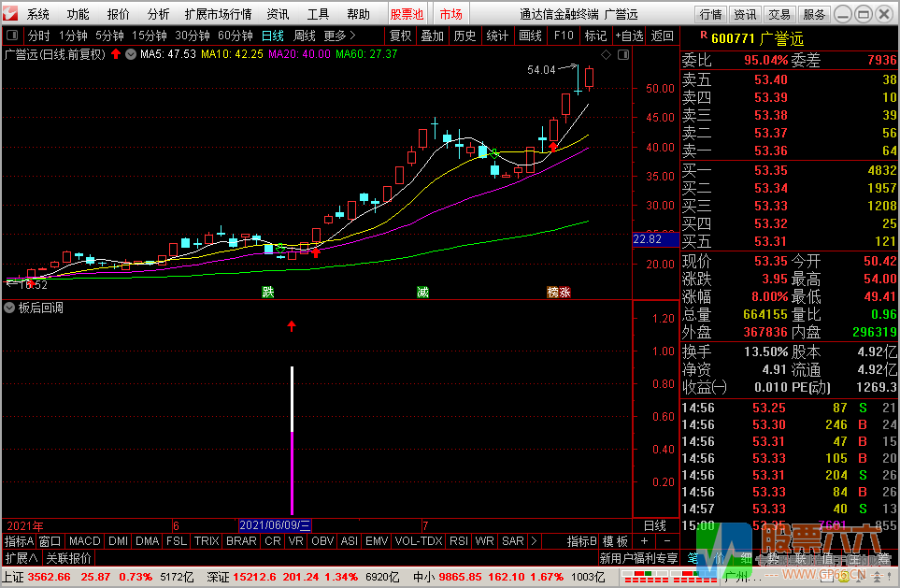Expand the dropdown circle next to MA5

tap(131, 54)
